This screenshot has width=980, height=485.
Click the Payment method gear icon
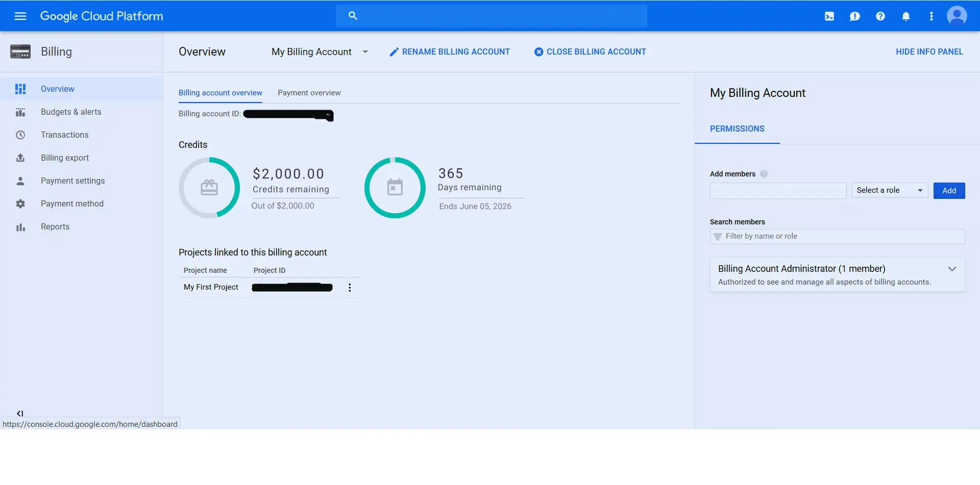(x=20, y=203)
